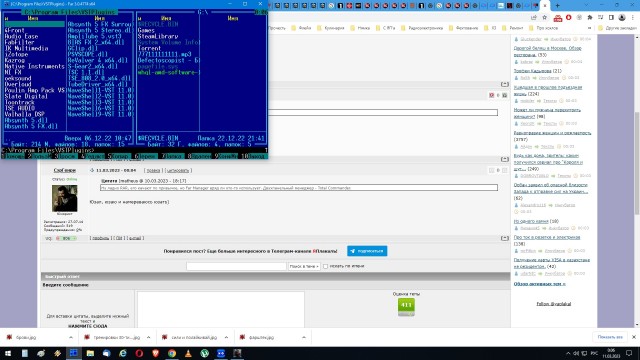Select the SteamLibrary folder
The image size is (640, 360).
pos(158,36)
